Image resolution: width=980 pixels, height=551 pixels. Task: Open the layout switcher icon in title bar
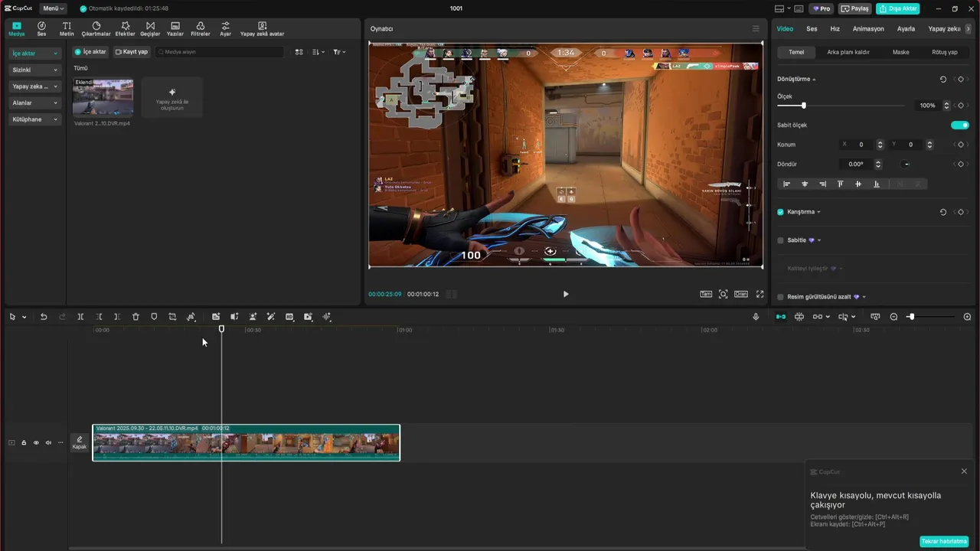point(780,8)
